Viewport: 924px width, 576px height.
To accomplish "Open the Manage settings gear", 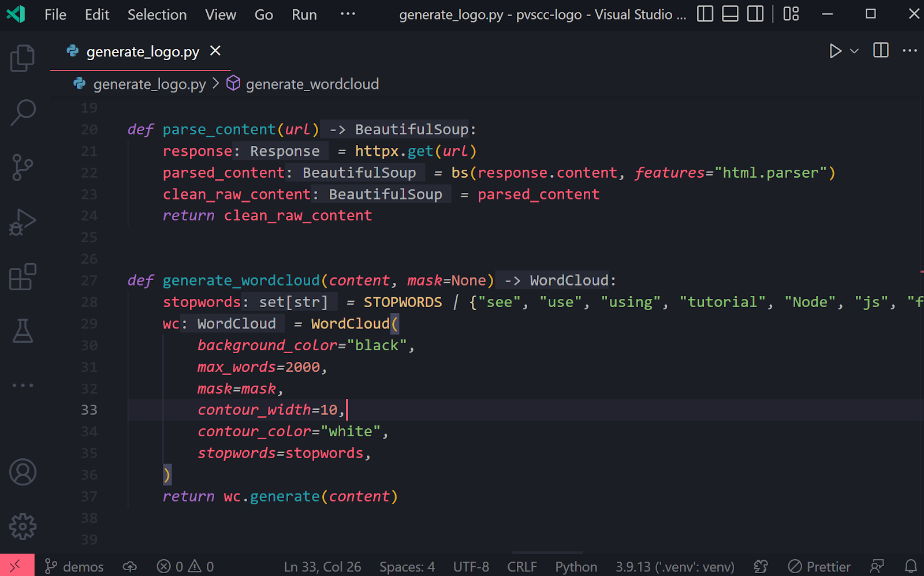I will [x=22, y=526].
